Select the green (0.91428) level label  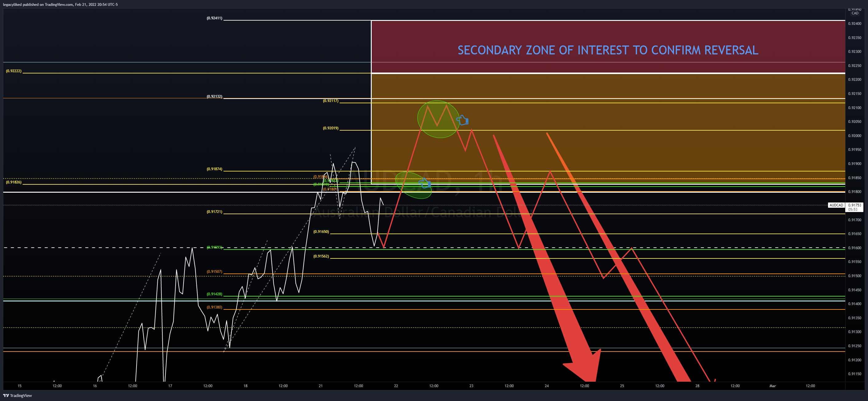pyautogui.click(x=214, y=294)
